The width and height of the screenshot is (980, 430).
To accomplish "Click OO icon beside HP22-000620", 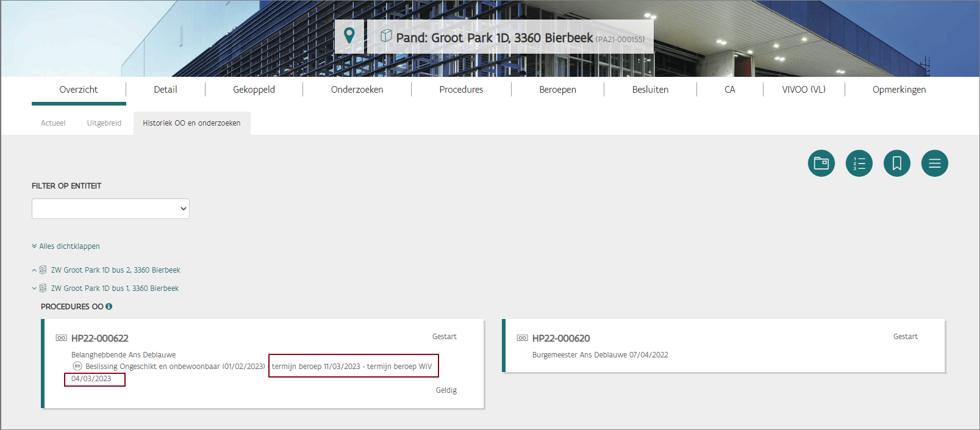I will (522, 338).
